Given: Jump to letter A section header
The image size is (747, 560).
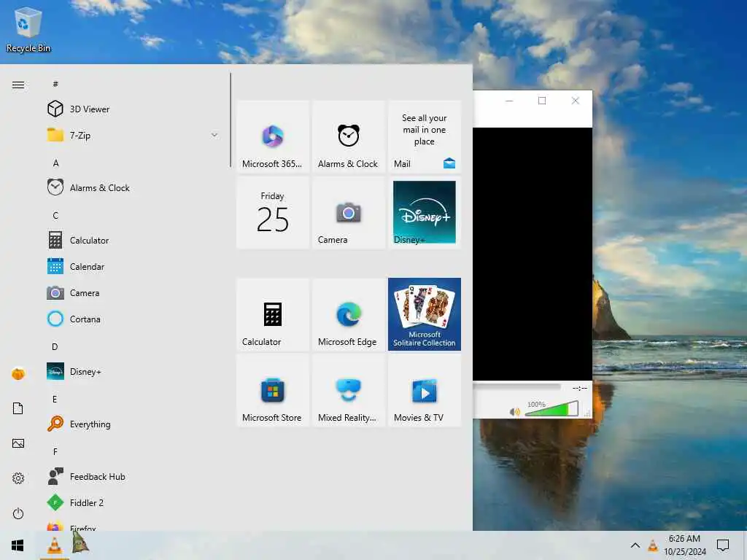Looking at the screenshot, I should click(x=55, y=163).
